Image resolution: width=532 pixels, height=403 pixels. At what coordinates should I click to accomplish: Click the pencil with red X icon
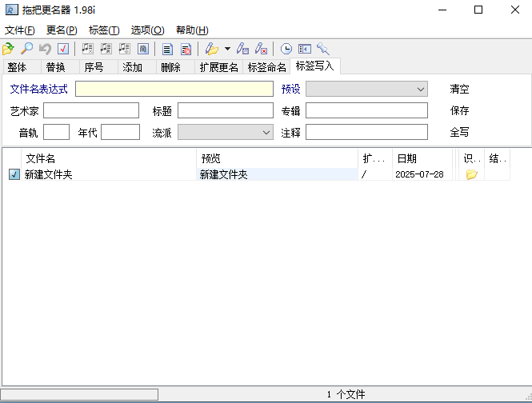pos(261,49)
